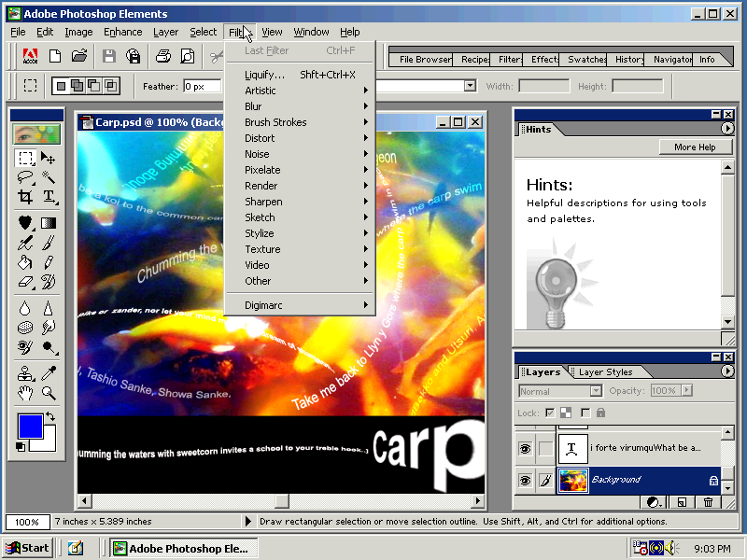Reset to default colors icon

point(21,447)
